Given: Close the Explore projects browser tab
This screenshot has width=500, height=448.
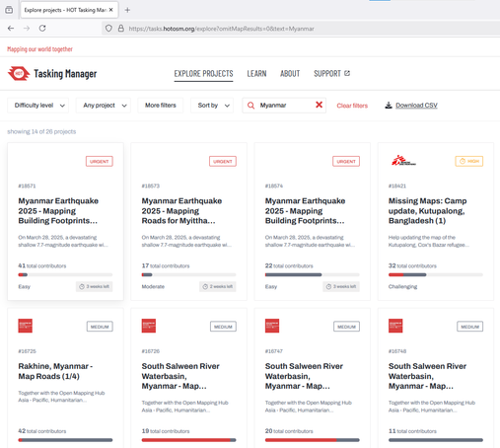Looking at the screenshot, I should (x=111, y=10).
